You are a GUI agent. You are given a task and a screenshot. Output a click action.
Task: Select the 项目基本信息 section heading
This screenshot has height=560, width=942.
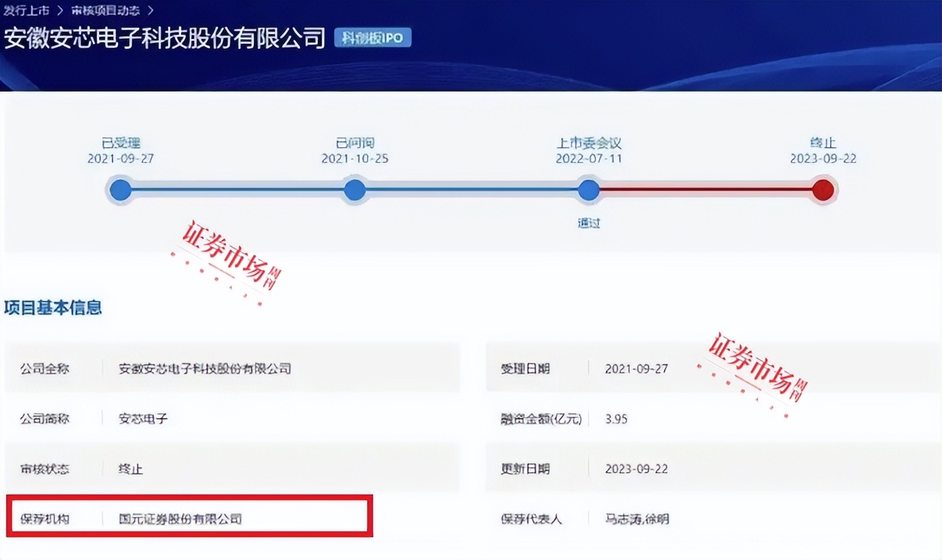(x=53, y=308)
